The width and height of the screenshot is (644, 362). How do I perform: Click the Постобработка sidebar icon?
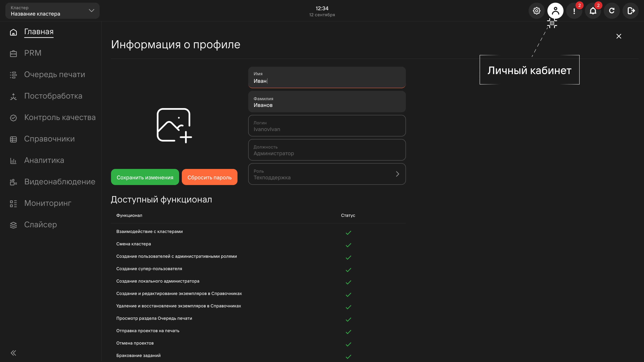[x=13, y=96]
